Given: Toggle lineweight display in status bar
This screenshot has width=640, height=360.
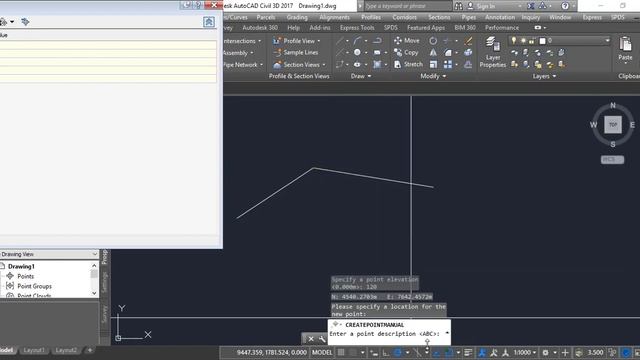Looking at the screenshot, I should pyautogui.click(x=468, y=352).
